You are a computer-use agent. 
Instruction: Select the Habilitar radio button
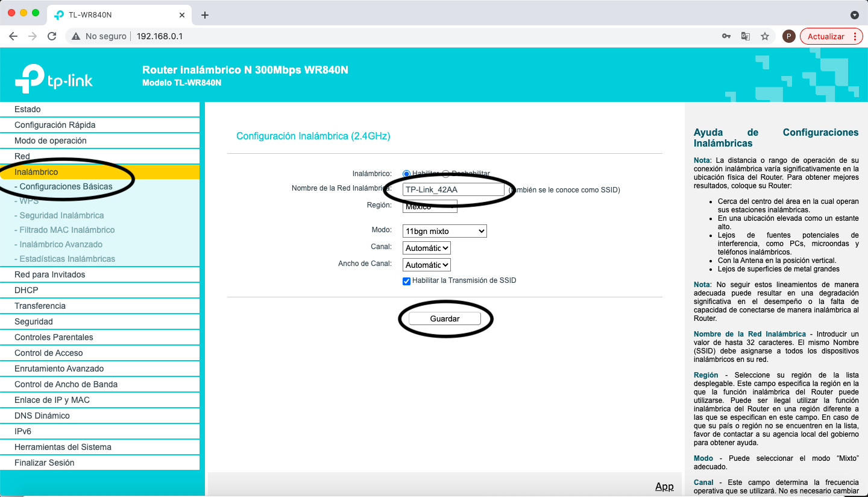click(x=406, y=174)
